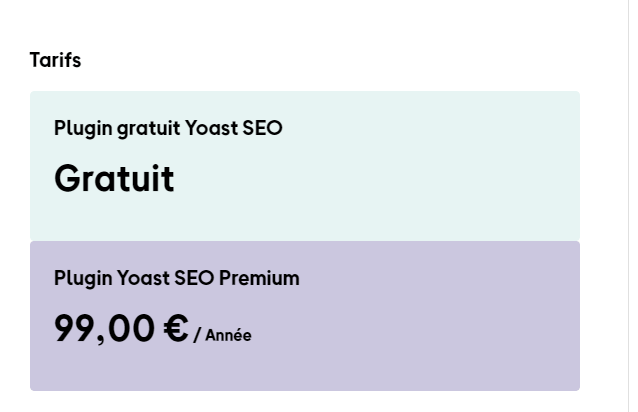The height and width of the screenshot is (412, 638).
Task: Click the 'Plugin gratuit Yoast SEO' title
Action: point(168,128)
